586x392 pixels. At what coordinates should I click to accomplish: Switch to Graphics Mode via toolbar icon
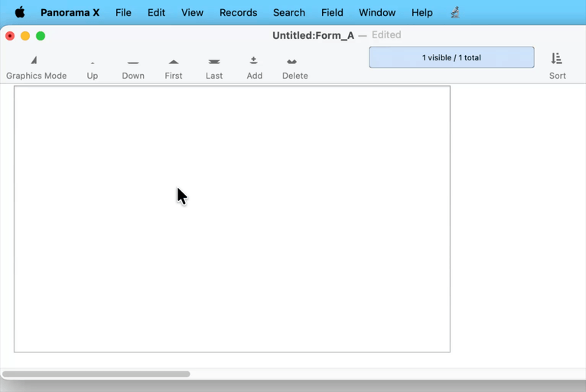(35, 61)
